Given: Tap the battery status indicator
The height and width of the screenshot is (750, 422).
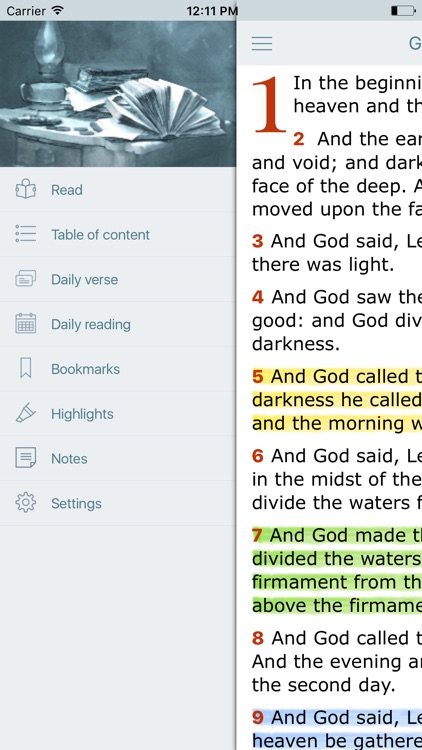Looking at the screenshot, I should (403, 10).
